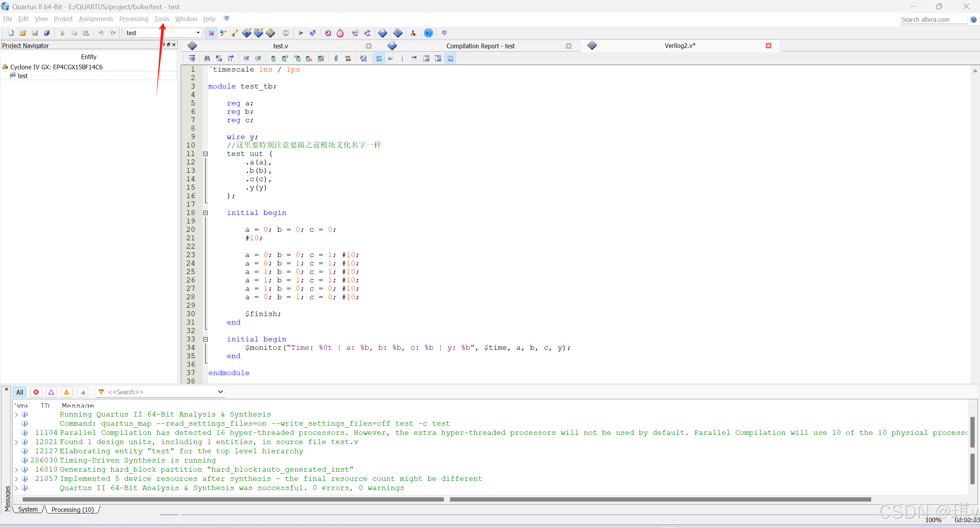Collapse the 'test uut' code block
The image size is (980, 528).
[206, 154]
